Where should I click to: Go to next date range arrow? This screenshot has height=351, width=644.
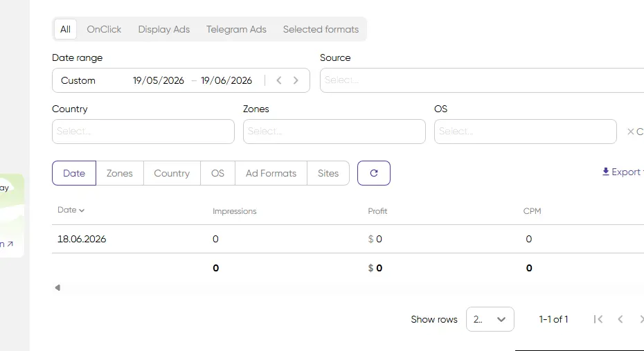tap(296, 80)
